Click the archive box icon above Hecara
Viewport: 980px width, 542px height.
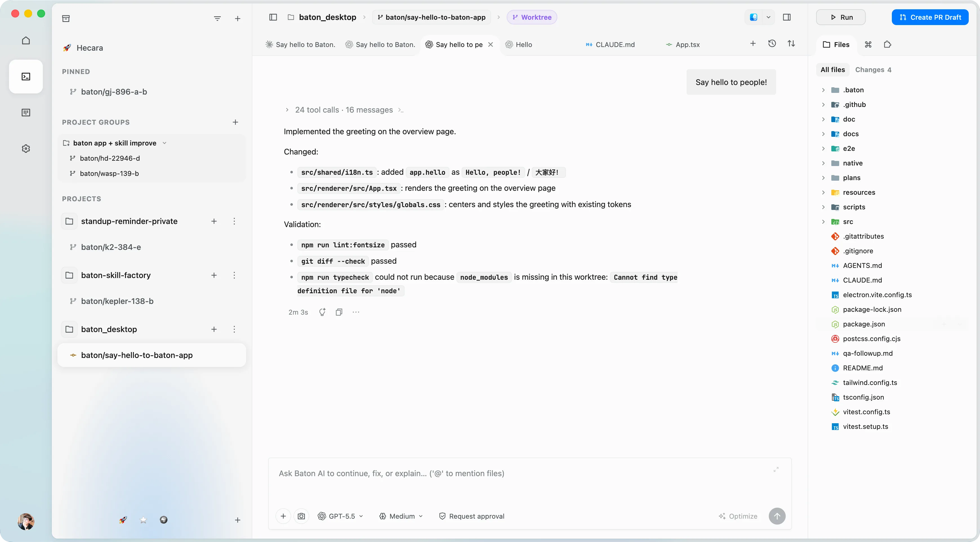[x=66, y=18]
